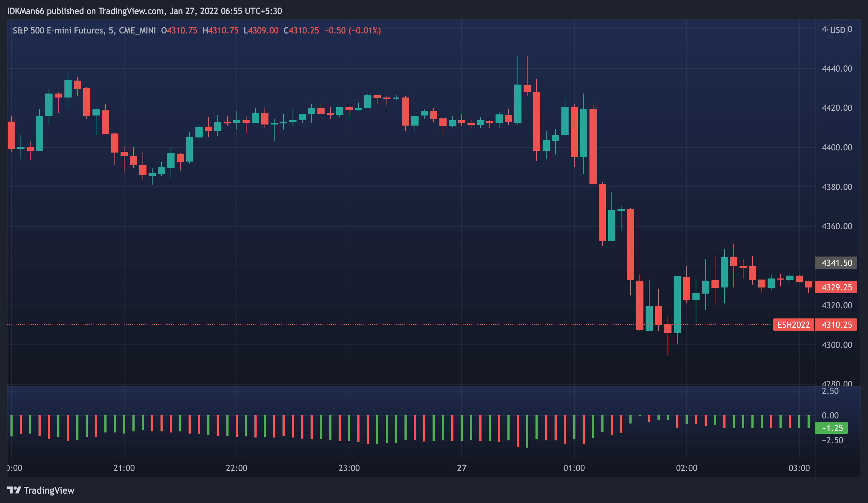Click the 4400.00 price axis label
This screenshot has height=503, width=868.
[x=837, y=148]
